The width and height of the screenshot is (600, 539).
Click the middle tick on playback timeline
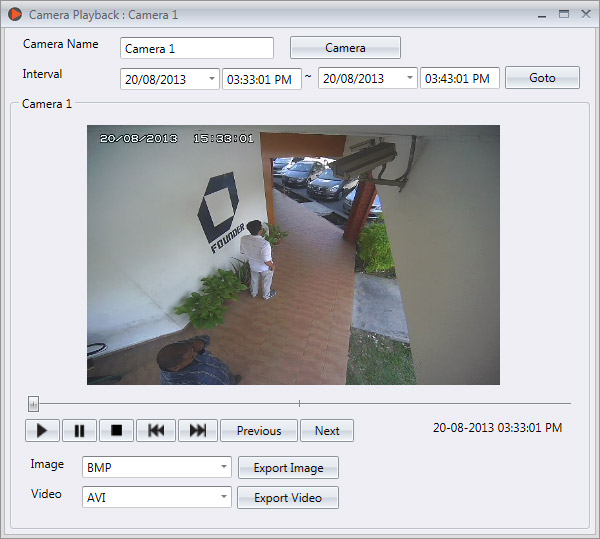[299, 403]
